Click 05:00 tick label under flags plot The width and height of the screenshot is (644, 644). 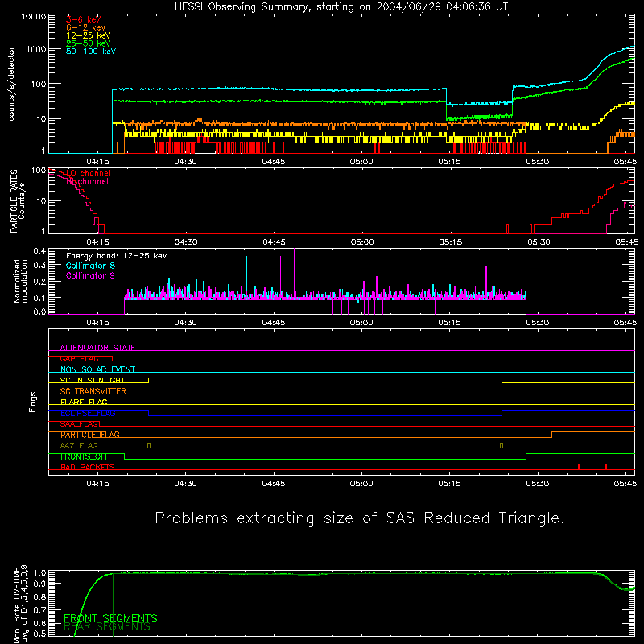[361, 484]
